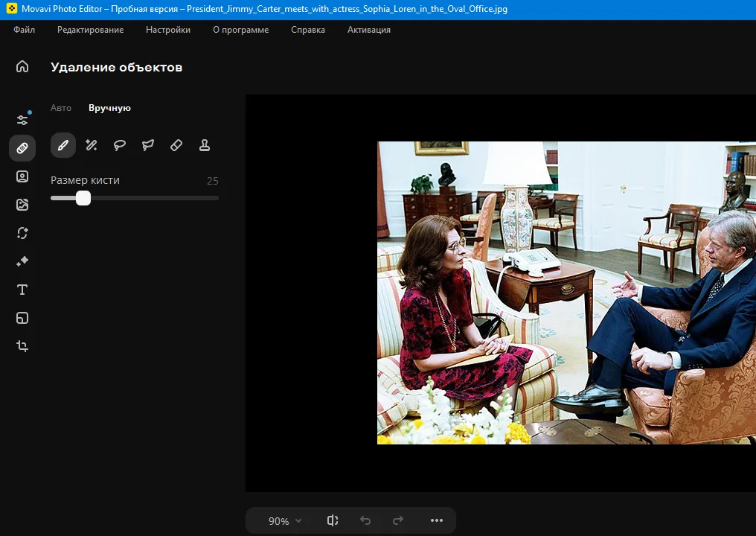Open the AI restoration circular-arrows tool
The width and height of the screenshot is (756, 536).
pyautogui.click(x=22, y=233)
